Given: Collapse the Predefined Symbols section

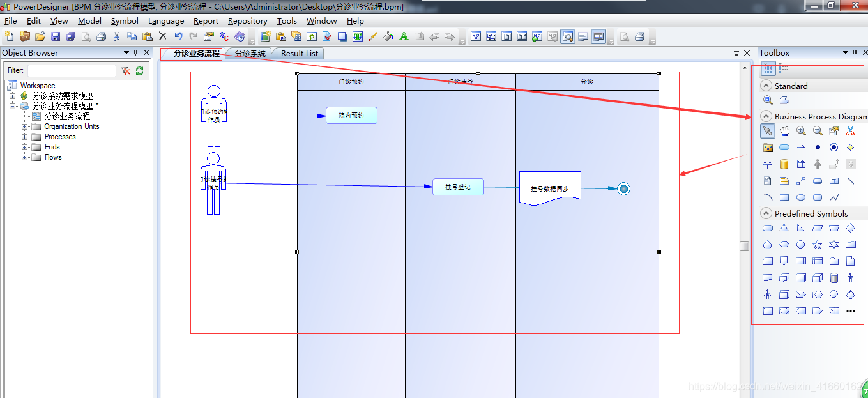Looking at the screenshot, I should pos(766,213).
